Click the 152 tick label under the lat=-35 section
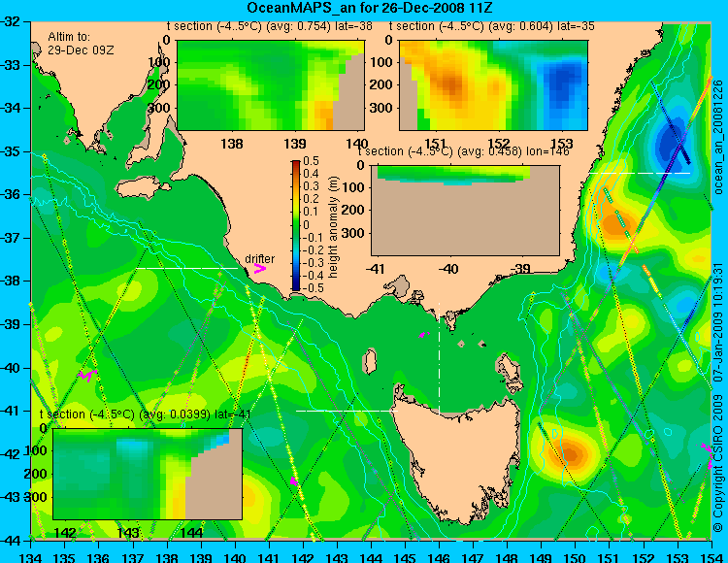 pyautogui.click(x=499, y=144)
